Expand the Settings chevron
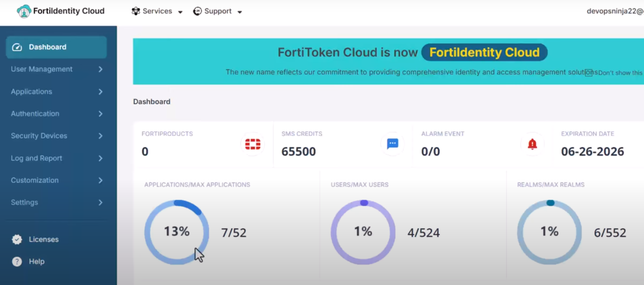 point(100,202)
